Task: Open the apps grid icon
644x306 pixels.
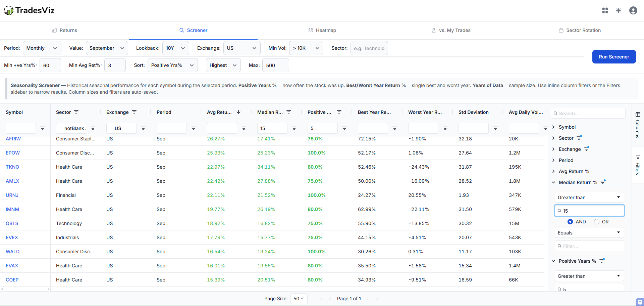Action: pos(605,10)
